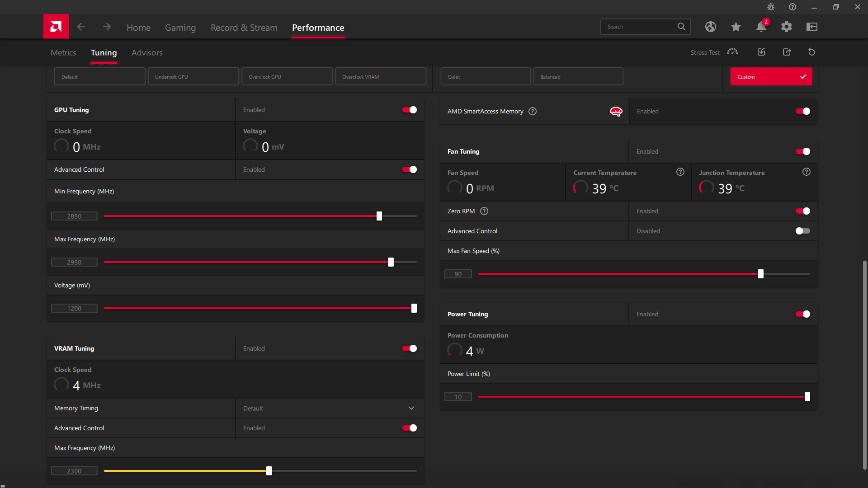Viewport: 868px width, 488px height.
Task: Switch to the Advisors subtab
Action: (147, 52)
